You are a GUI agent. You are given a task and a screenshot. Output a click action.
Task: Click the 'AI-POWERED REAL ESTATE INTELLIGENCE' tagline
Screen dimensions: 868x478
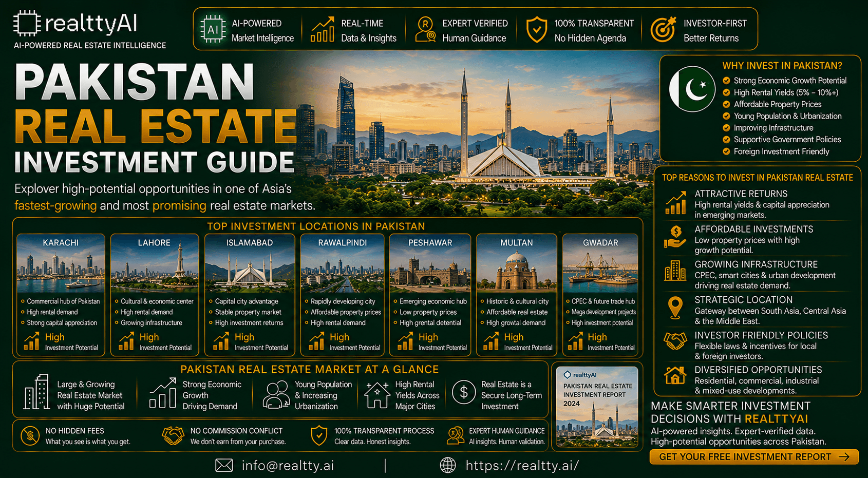90,45
